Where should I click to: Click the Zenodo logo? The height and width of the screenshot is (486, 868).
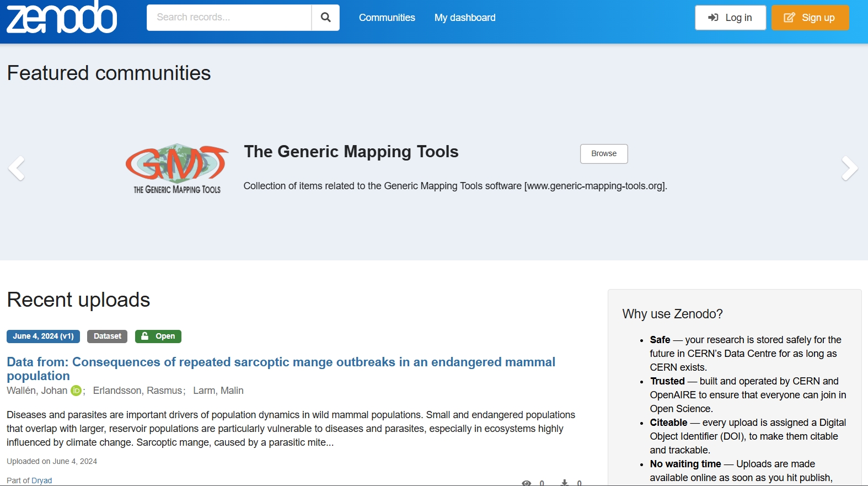[62, 17]
